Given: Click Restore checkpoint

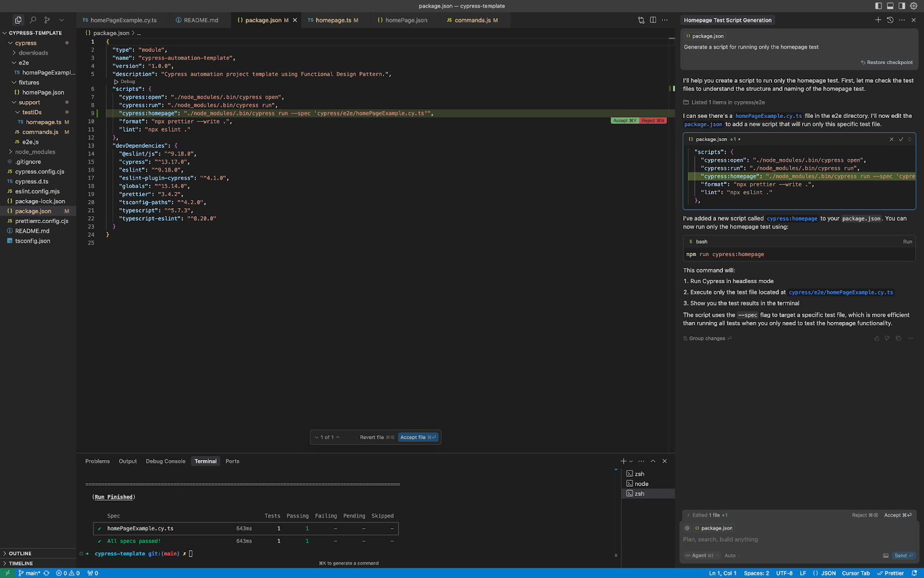Looking at the screenshot, I should [887, 62].
